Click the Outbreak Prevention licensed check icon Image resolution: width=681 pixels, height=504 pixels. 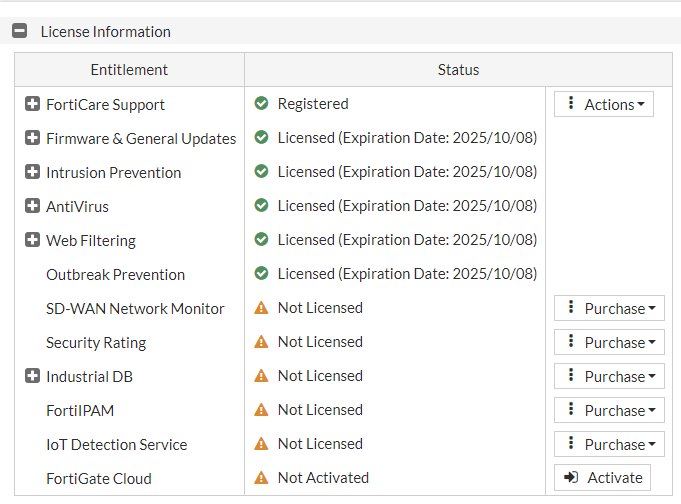point(261,274)
